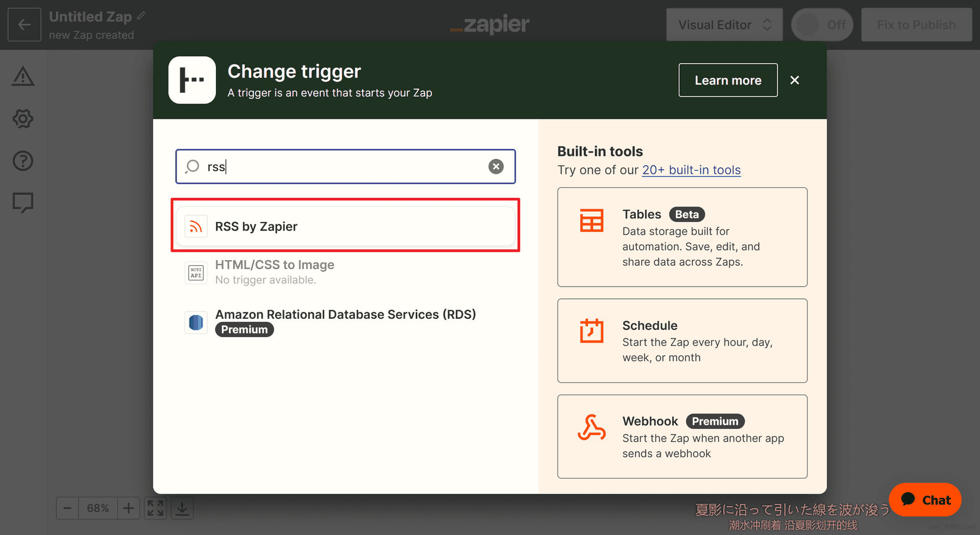980x535 pixels.
Task: Choose the Tables Beta built-in tool
Action: click(682, 237)
